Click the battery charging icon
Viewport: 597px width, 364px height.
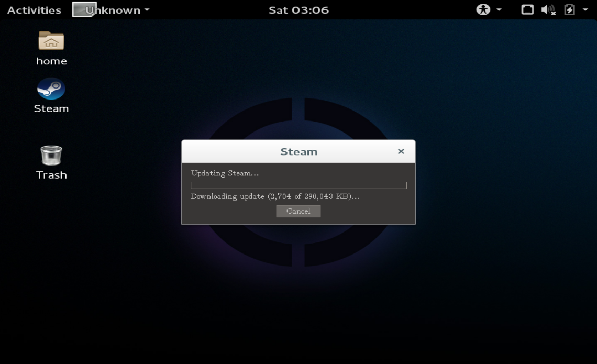pyautogui.click(x=570, y=9)
